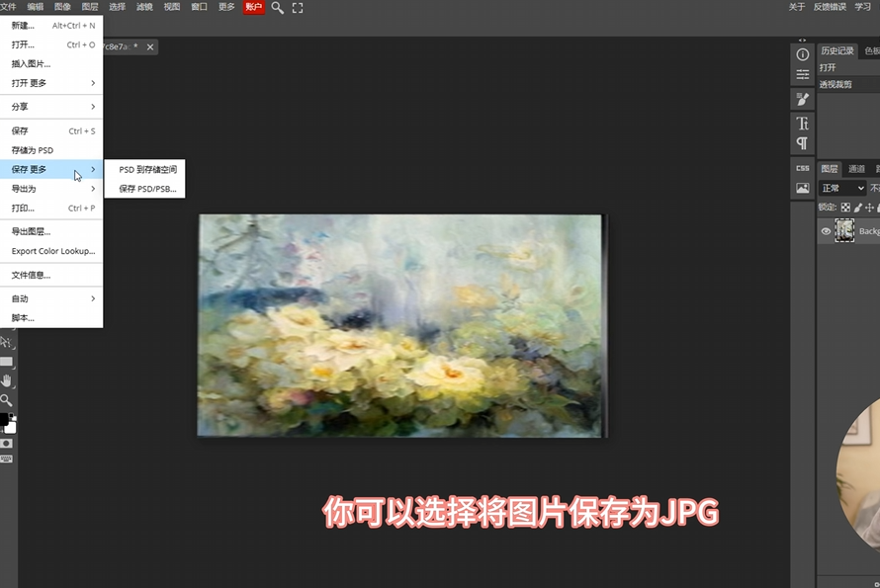
Task: Select the 透视裁剪 history state
Action: pos(848,84)
